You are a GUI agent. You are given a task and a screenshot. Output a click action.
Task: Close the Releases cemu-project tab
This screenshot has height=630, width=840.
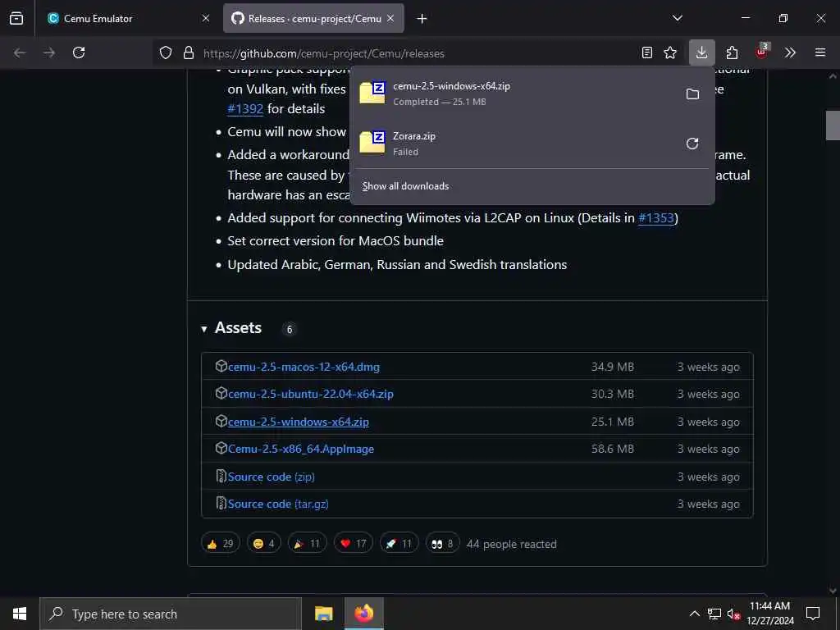(x=390, y=18)
